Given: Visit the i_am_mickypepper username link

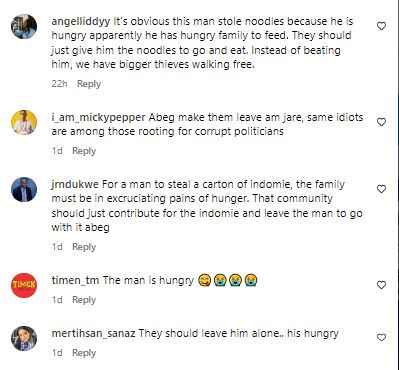Looking at the screenshot, I should tap(98, 118).
